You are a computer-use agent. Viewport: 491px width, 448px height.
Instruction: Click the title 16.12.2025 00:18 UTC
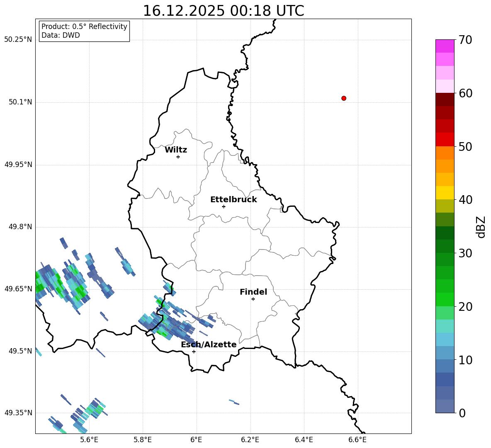(x=223, y=11)
